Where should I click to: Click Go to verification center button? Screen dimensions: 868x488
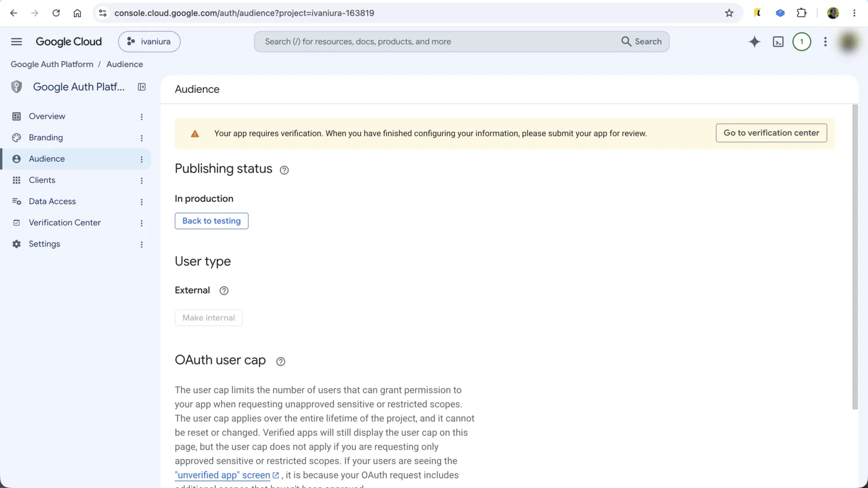(771, 133)
